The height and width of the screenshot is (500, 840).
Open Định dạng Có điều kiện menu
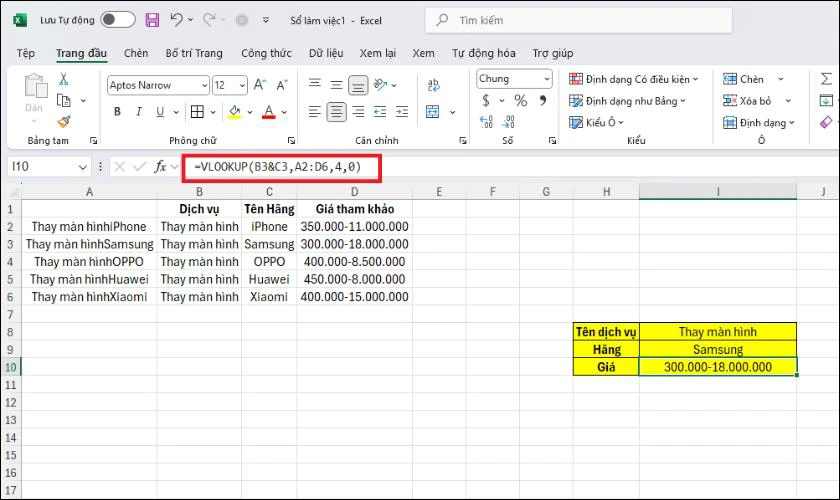634,79
